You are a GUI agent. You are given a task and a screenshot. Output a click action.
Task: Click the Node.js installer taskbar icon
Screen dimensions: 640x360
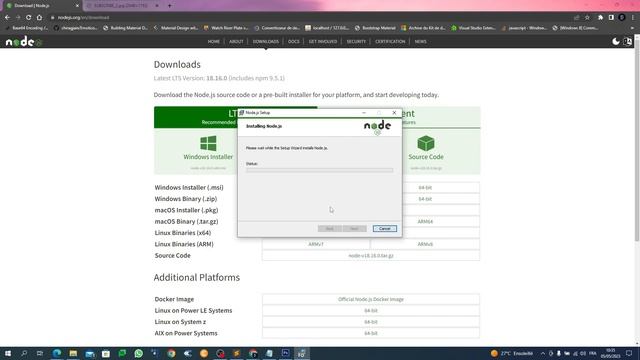click(302, 353)
